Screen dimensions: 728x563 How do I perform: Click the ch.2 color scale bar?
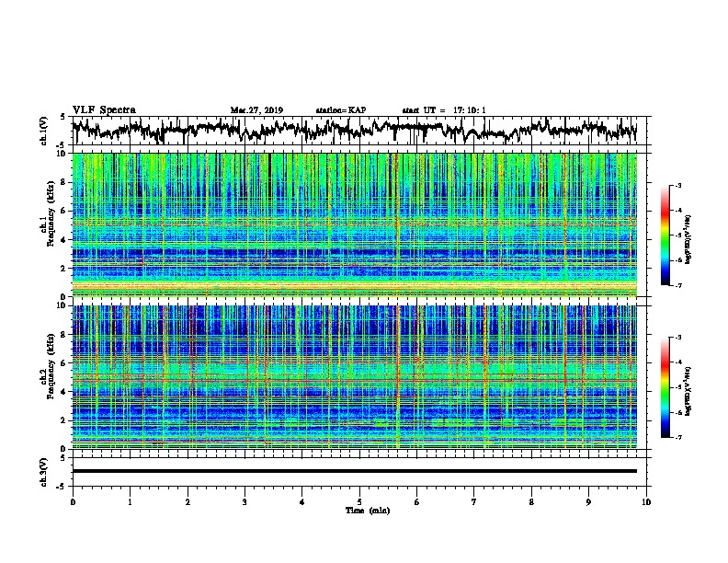pyautogui.click(x=665, y=387)
